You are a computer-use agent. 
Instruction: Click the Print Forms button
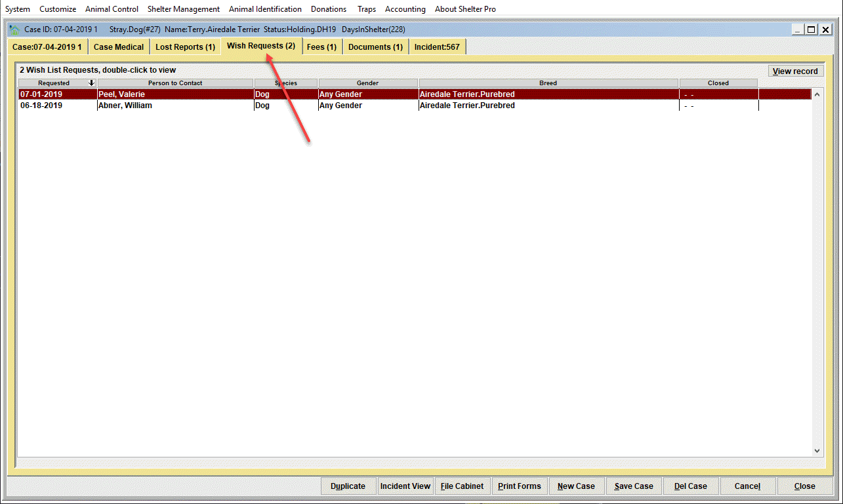pyautogui.click(x=519, y=486)
